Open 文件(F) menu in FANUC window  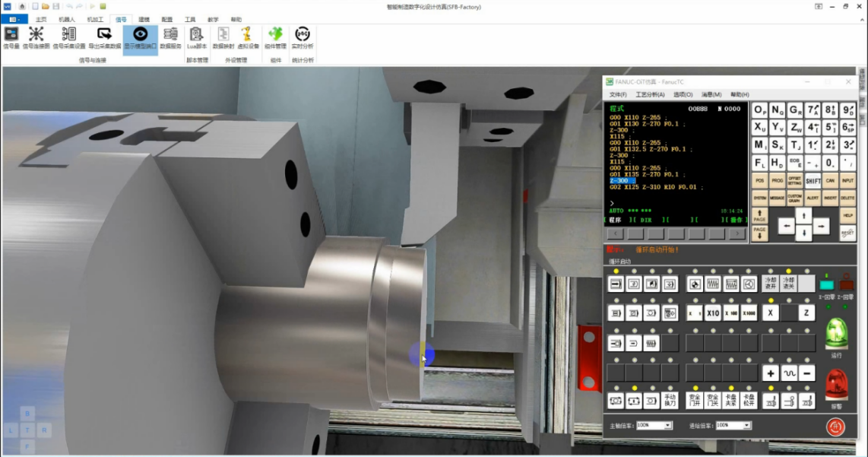pos(618,95)
